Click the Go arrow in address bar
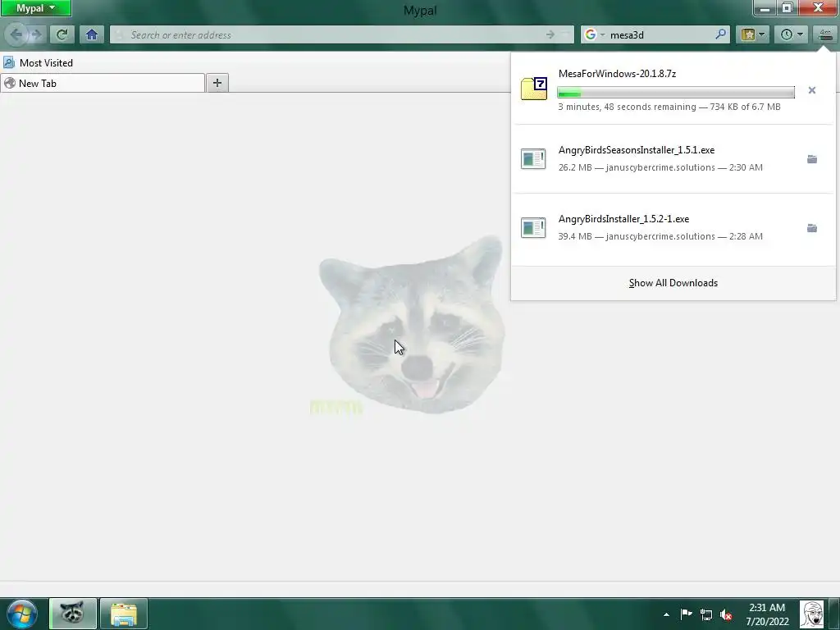The height and width of the screenshot is (630, 840). point(550,34)
